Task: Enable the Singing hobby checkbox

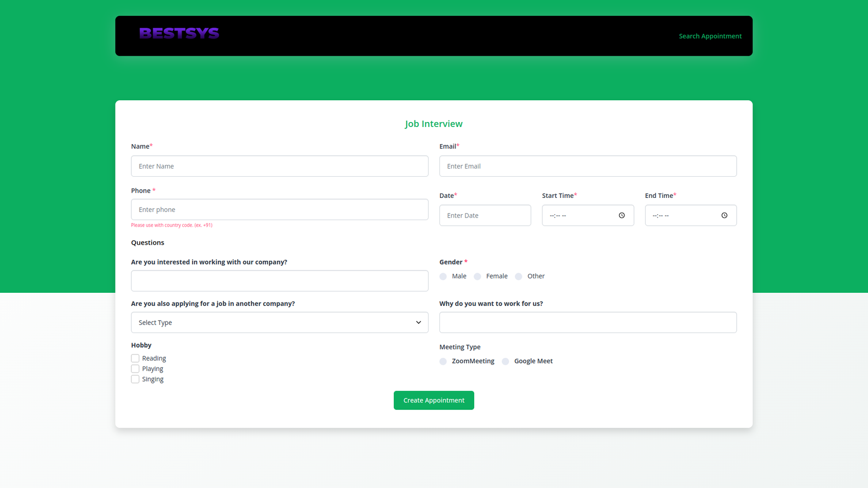Action: coord(135,379)
